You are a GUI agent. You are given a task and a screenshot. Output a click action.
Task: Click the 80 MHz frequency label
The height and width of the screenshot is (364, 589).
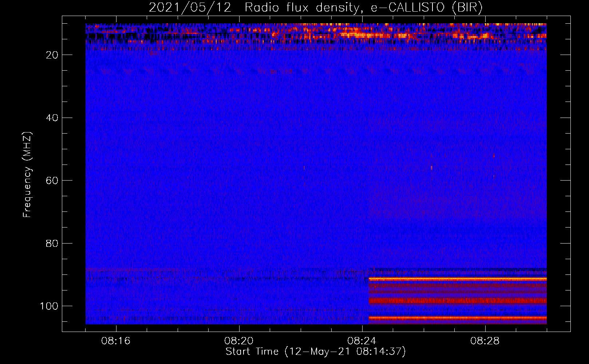coord(52,244)
